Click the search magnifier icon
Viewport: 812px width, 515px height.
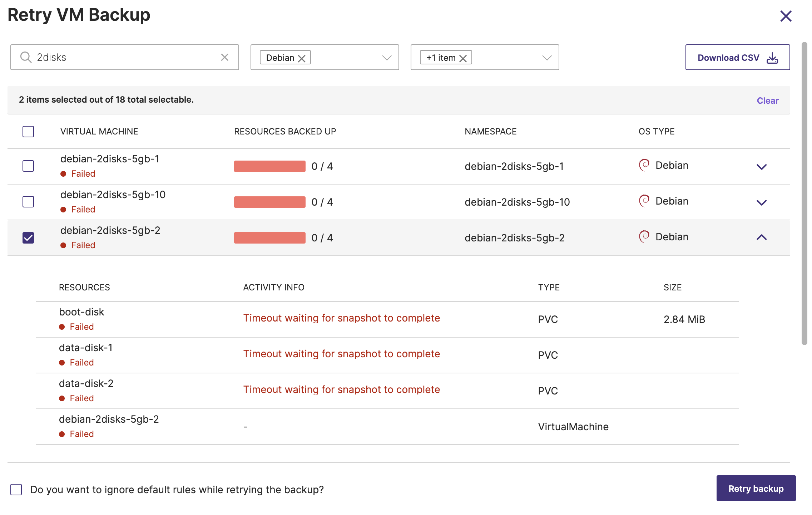26,57
